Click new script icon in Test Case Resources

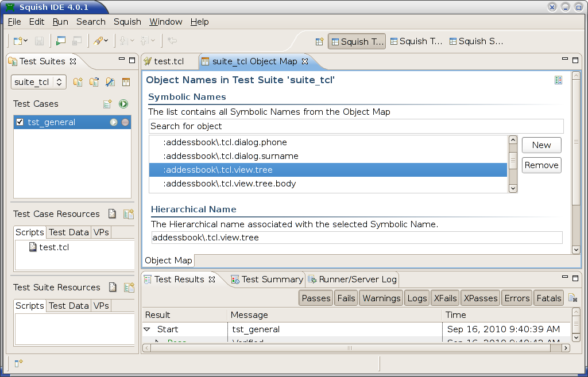click(x=113, y=214)
